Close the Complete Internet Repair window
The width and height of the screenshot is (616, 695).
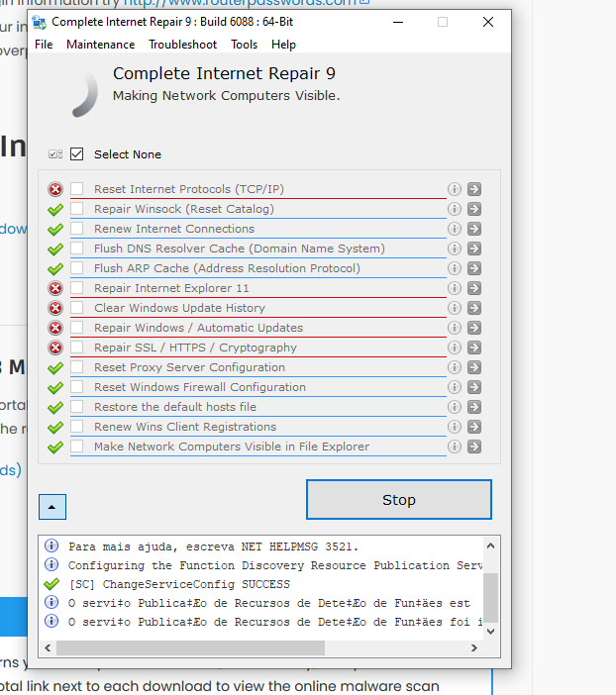point(488,22)
